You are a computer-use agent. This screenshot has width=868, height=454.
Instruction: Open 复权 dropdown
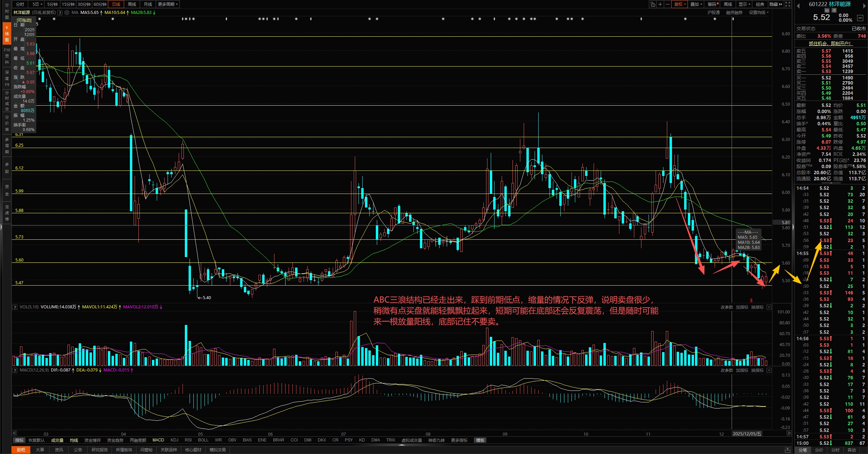pos(679,4)
